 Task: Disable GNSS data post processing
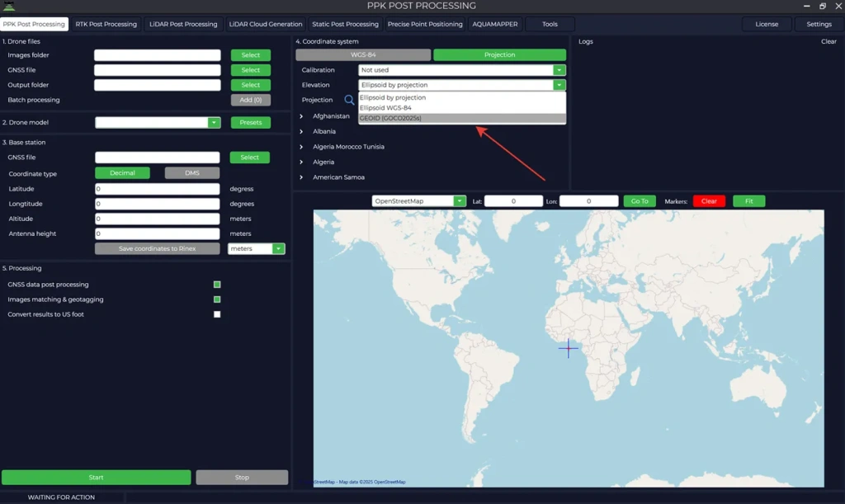click(216, 284)
